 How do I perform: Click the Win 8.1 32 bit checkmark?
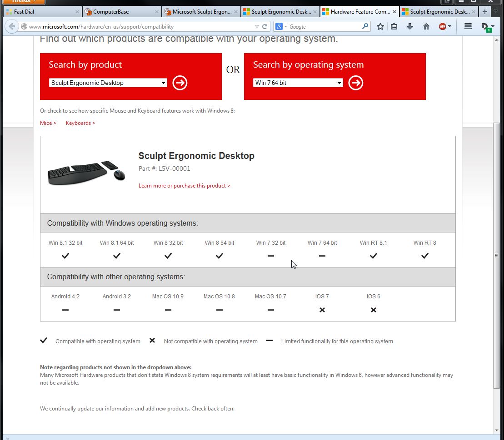pyautogui.click(x=65, y=256)
